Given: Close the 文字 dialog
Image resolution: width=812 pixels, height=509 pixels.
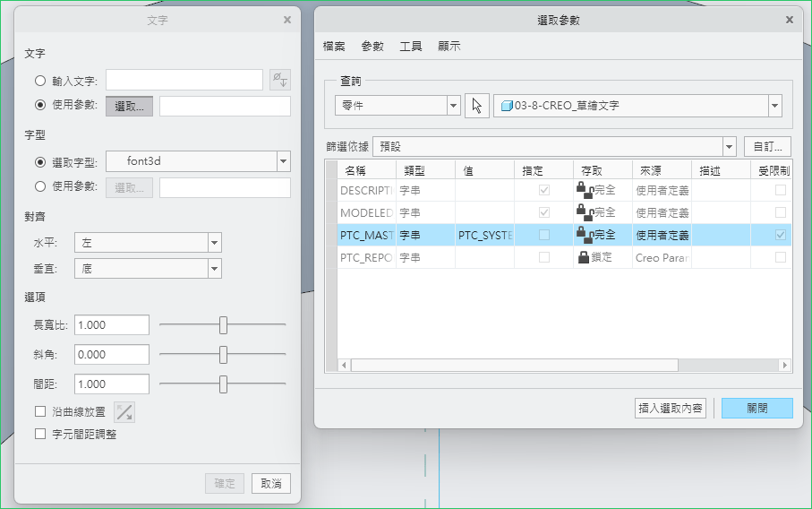Looking at the screenshot, I should pyautogui.click(x=286, y=20).
